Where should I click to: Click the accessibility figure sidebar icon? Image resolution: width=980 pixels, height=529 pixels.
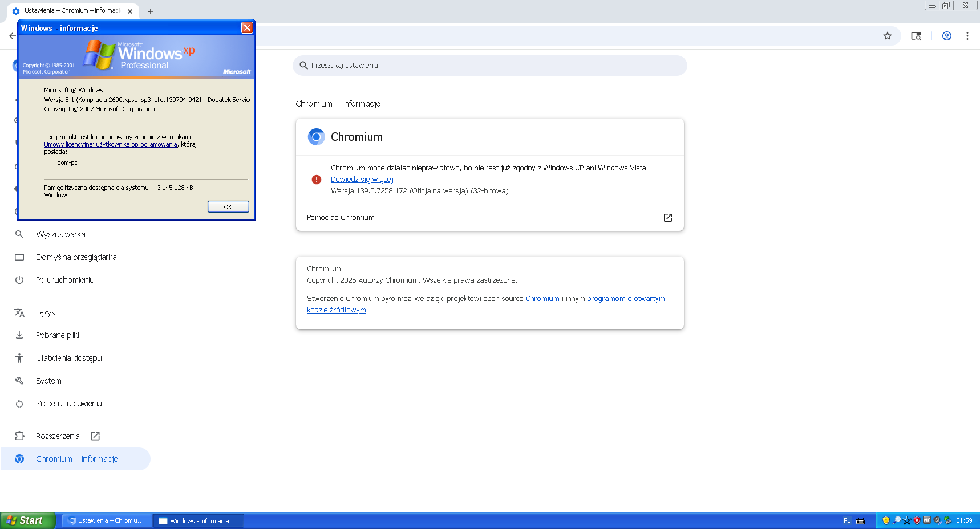tap(19, 358)
